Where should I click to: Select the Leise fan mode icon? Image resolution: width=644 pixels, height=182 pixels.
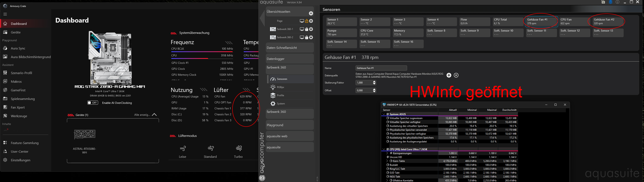click(x=183, y=148)
